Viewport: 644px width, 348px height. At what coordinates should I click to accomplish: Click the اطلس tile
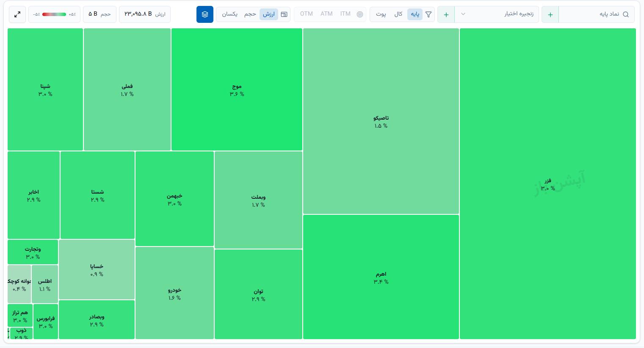click(45, 284)
